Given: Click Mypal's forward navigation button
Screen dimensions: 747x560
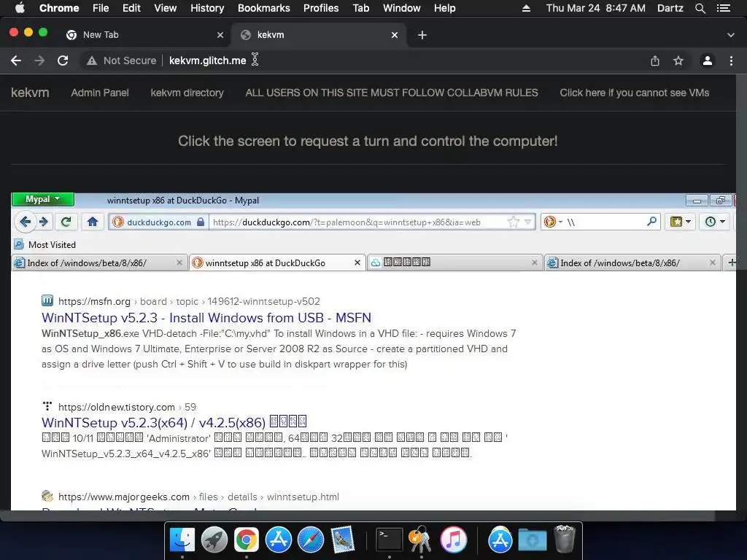Looking at the screenshot, I should click(44, 222).
